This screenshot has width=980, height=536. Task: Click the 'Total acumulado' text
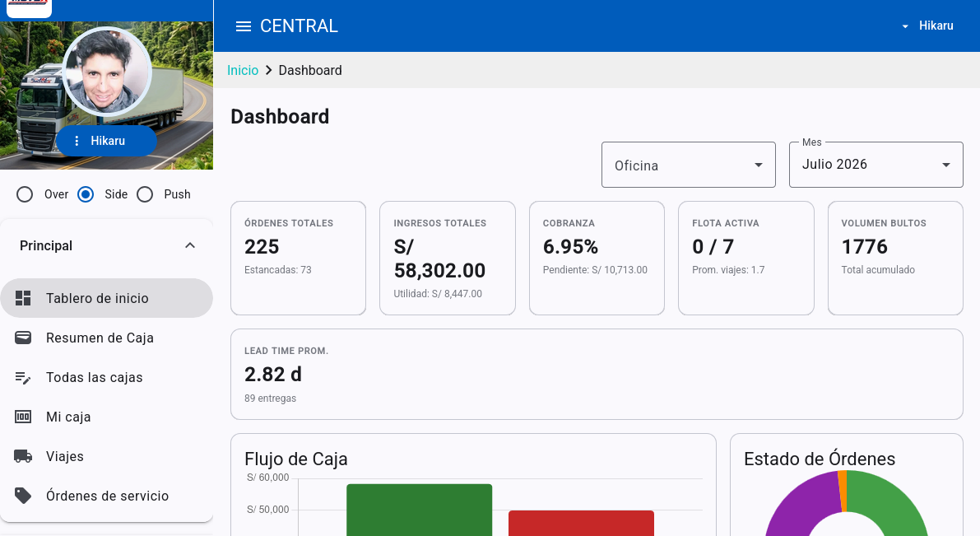tap(878, 270)
